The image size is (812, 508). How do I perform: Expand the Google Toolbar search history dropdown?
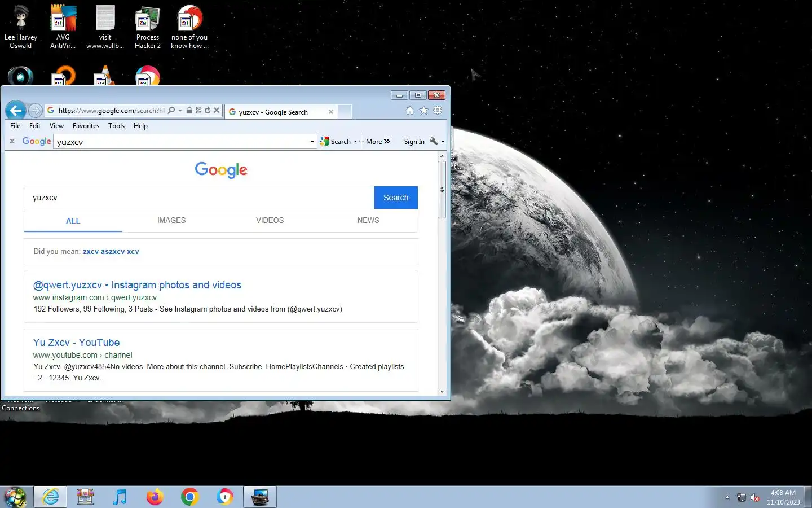pyautogui.click(x=312, y=142)
